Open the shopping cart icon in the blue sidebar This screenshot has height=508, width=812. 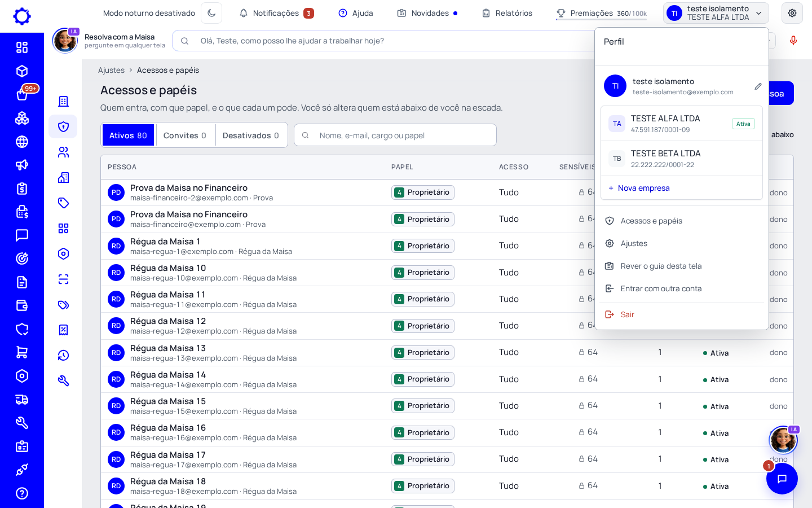22,353
